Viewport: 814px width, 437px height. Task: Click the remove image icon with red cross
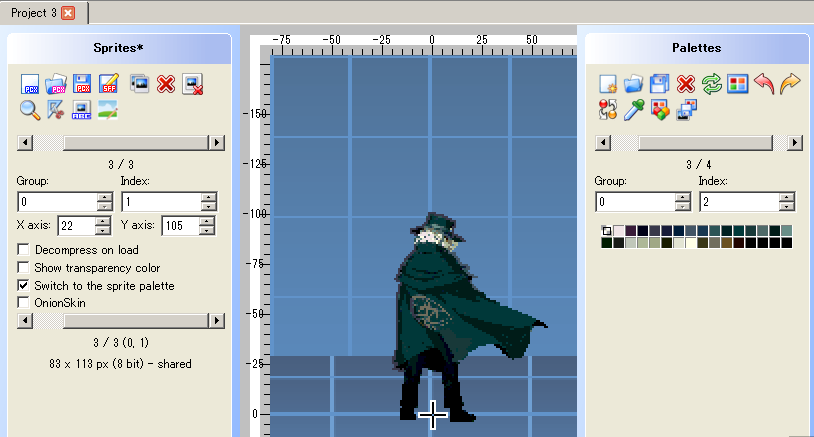[193, 85]
